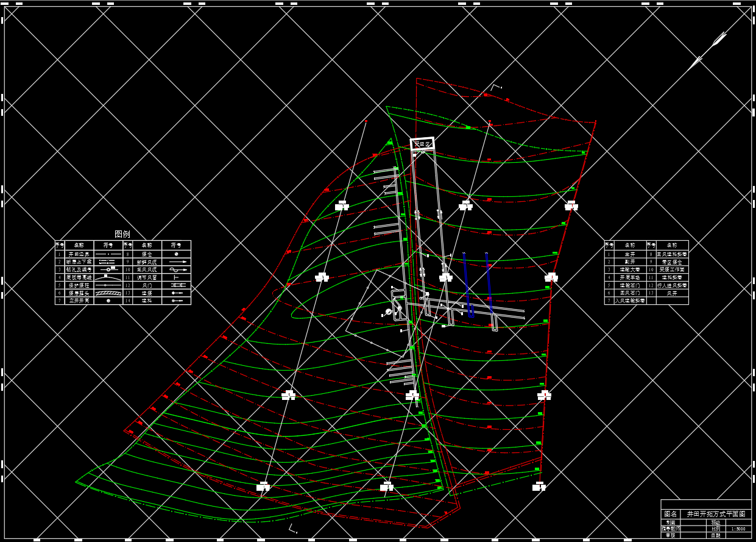The height and width of the screenshot is (542, 756).
Task: Select the 1:5000 scale value cell
Action: point(737,529)
